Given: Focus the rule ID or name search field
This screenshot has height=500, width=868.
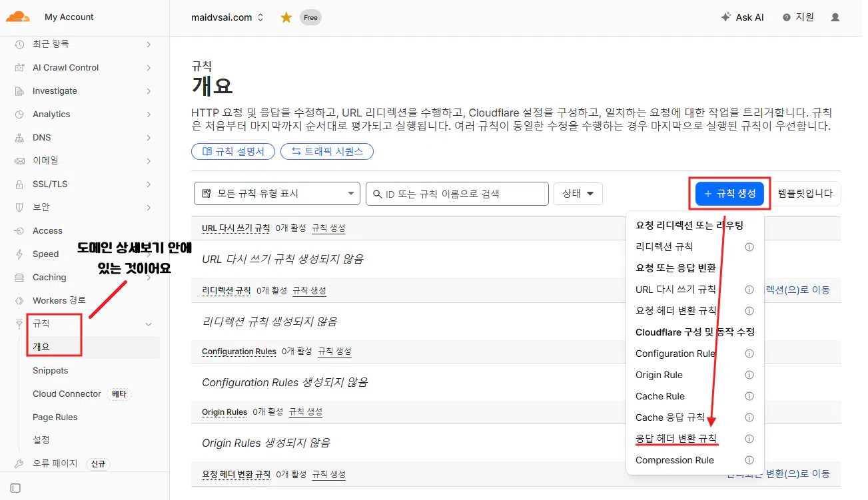Looking at the screenshot, I should (457, 194).
